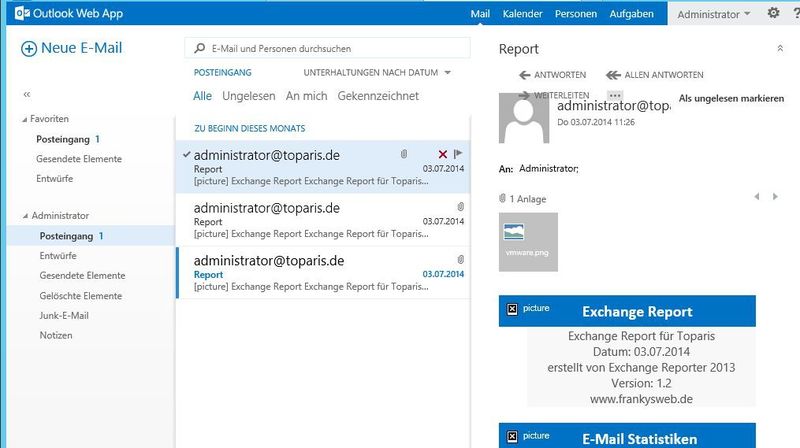Click the Outlook Web App logo icon

click(22, 13)
